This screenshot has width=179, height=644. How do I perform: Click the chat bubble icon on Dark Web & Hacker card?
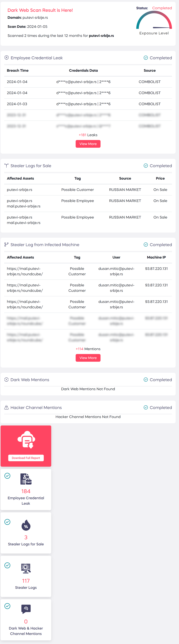coord(26,609)
